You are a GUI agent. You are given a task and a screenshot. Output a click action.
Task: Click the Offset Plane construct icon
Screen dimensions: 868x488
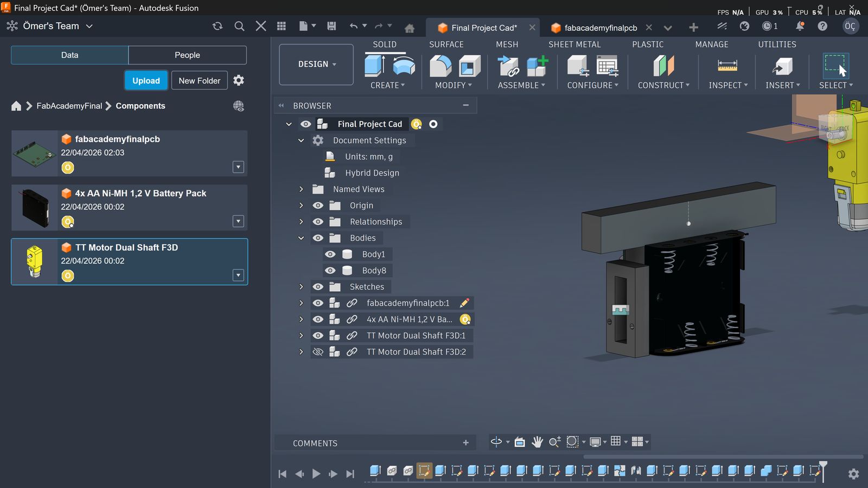point(663,66)
